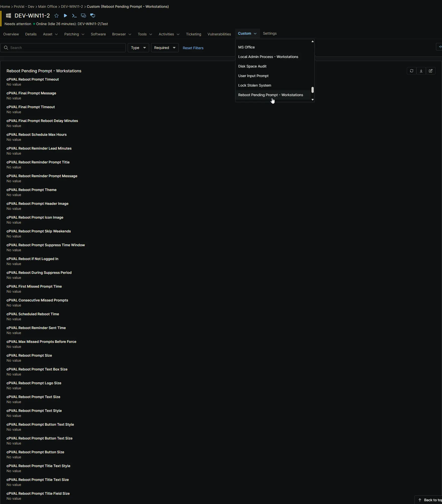Open the Software tab
Viewport: 442px width, 504px height.
[98, 34]
